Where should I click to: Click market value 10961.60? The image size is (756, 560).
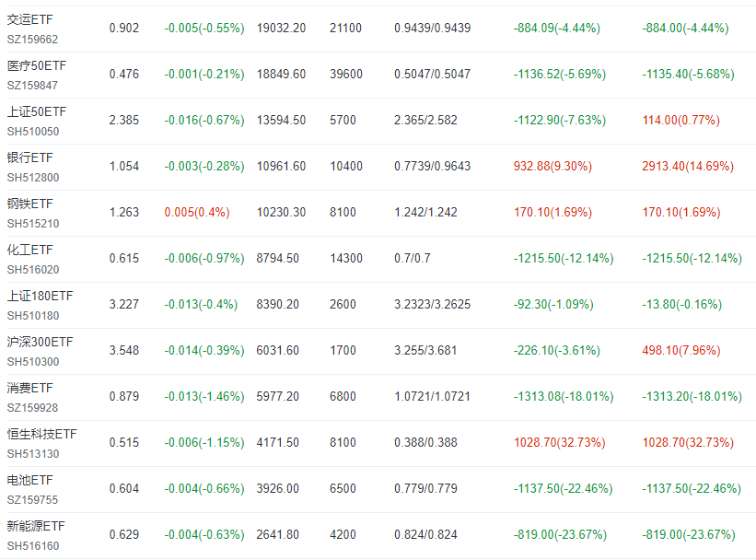(x=281, y=166)
